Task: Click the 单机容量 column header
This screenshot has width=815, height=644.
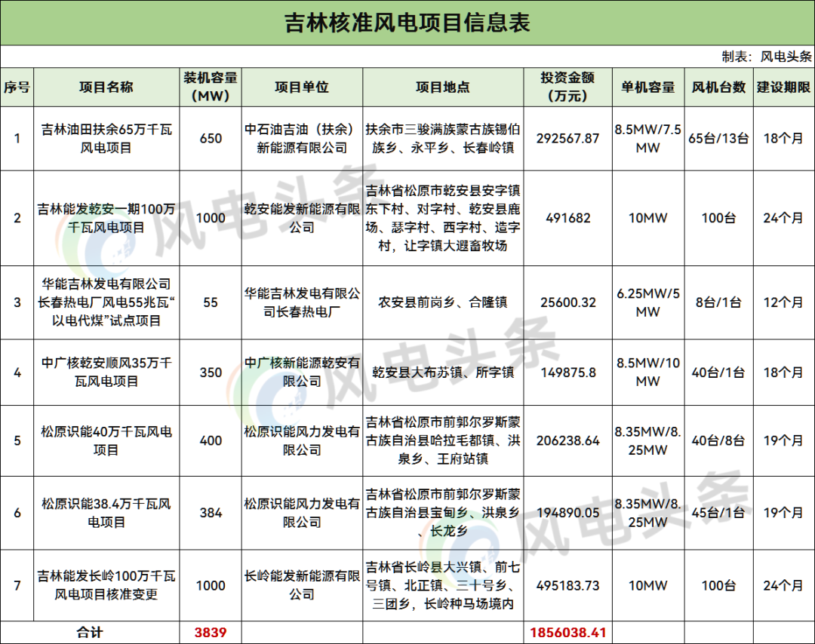Action: point(648,87)
